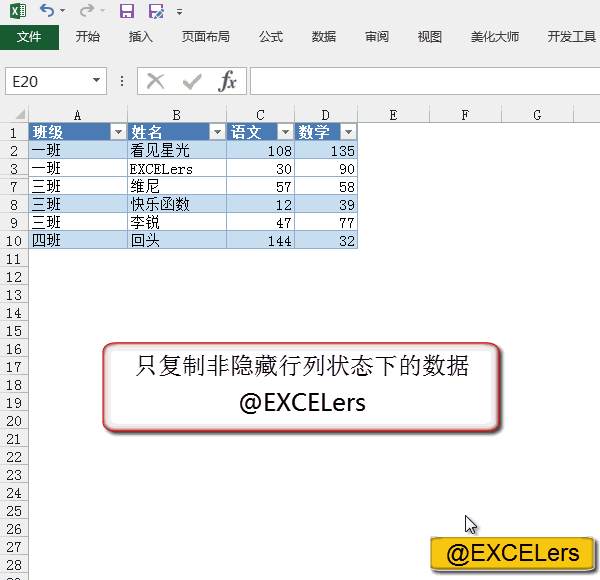The width and height of the screenshot is (600, 580).
Task: Open the 语文 column filter dropdown
Action: click(285, 132)
